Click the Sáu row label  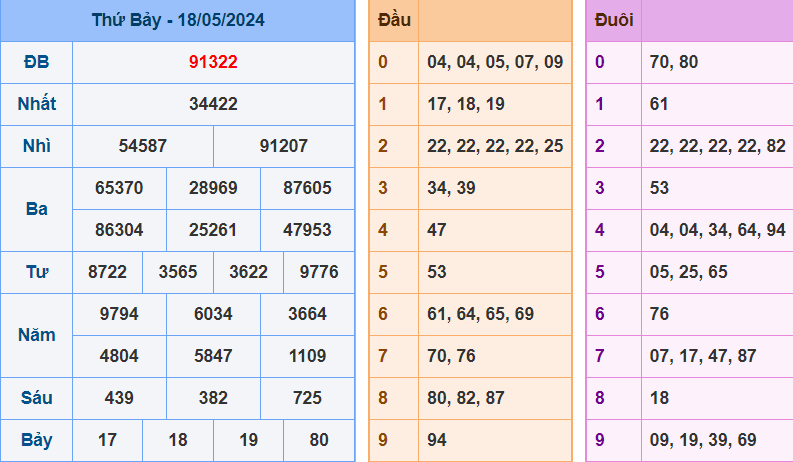[36, 398]
